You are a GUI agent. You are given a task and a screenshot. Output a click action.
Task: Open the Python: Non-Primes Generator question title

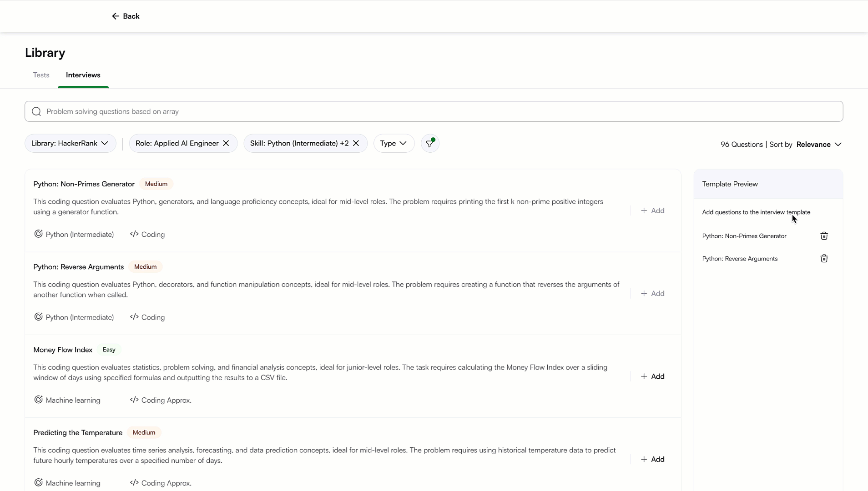[x=84, y=184]
